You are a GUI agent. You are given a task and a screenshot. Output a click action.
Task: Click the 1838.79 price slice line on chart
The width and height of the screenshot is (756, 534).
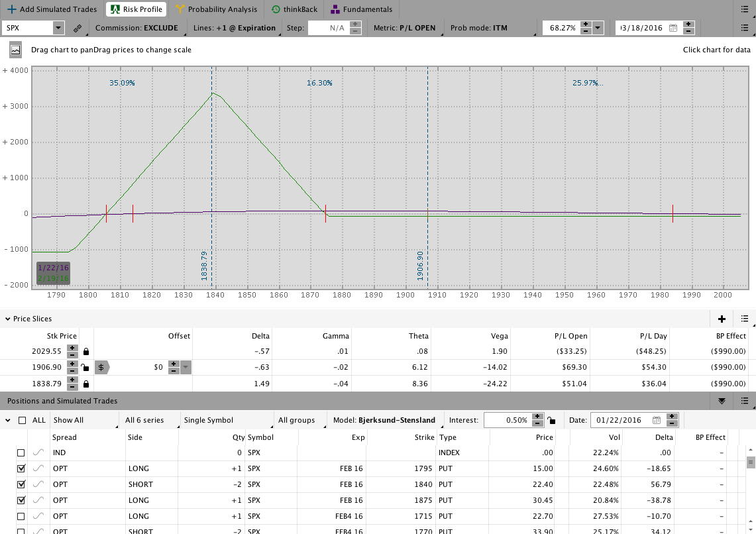click(x=211, y=178)
